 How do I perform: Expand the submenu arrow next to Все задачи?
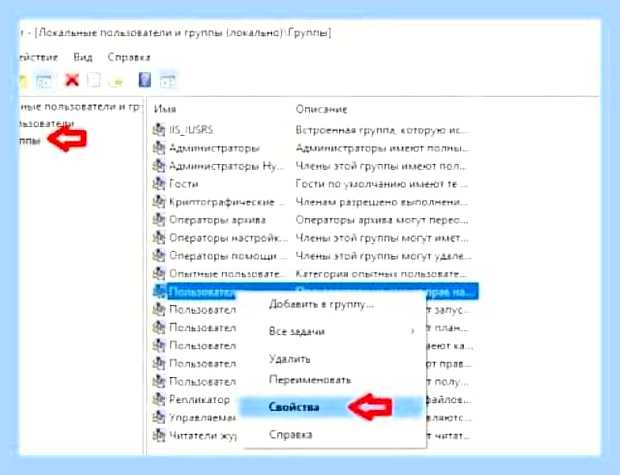coord(413,331)
